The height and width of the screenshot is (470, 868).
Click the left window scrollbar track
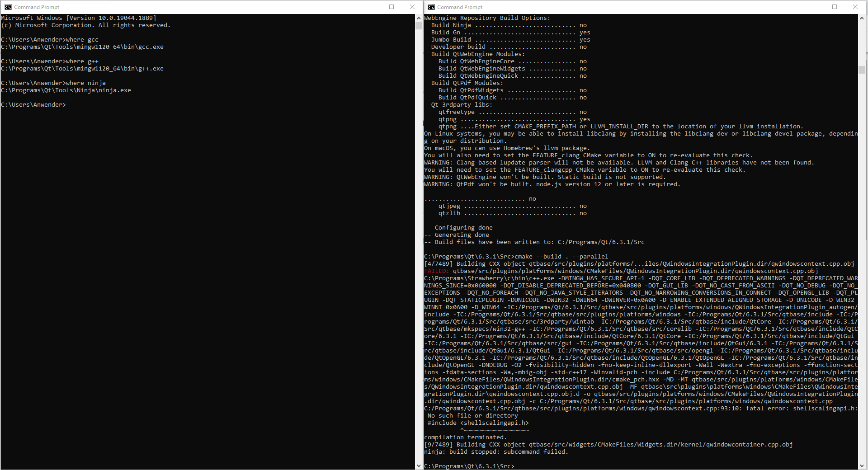[418, 226]
